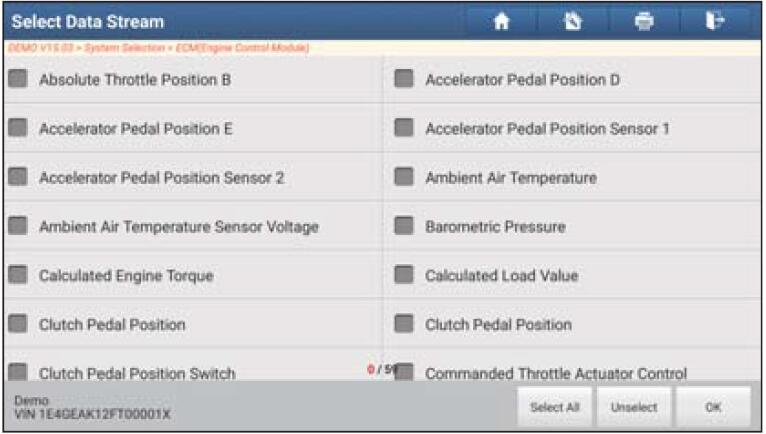Select Commanded Throttle Actuator Control checkbox

pos(404,372)
